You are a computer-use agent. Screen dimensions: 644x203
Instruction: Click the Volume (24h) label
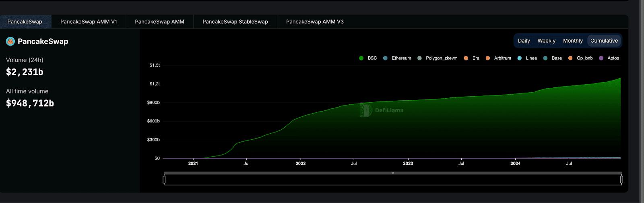pyautogui.click(x=25, y=60)
